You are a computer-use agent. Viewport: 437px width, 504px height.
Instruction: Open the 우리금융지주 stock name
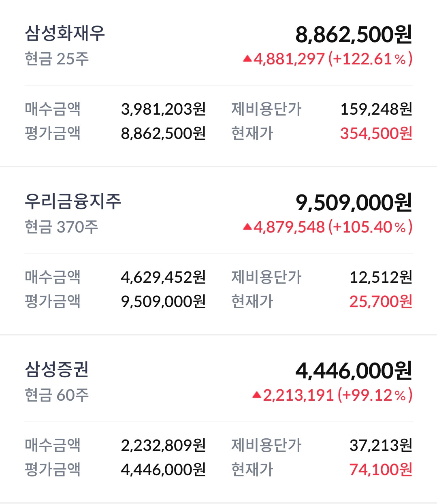73,201
